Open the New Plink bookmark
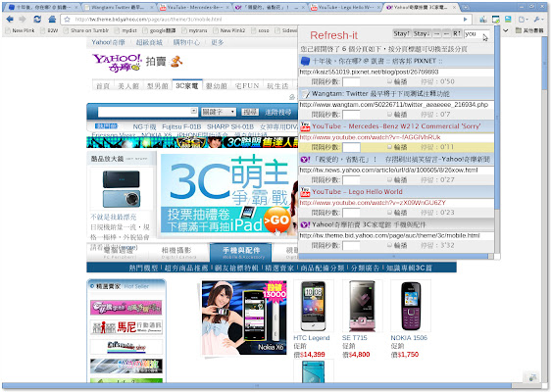The image size is (551, 392). pyautogui.click(x=20, y=30)
